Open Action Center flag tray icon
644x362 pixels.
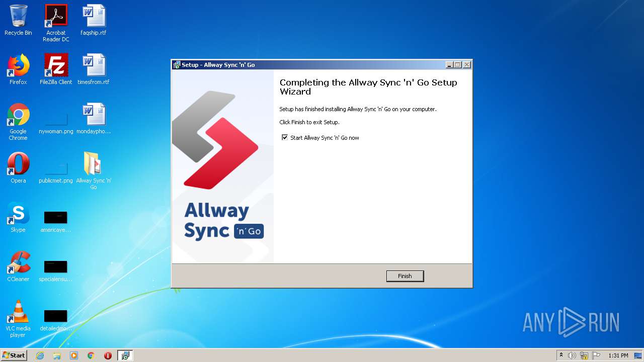[x=596, y=355]
